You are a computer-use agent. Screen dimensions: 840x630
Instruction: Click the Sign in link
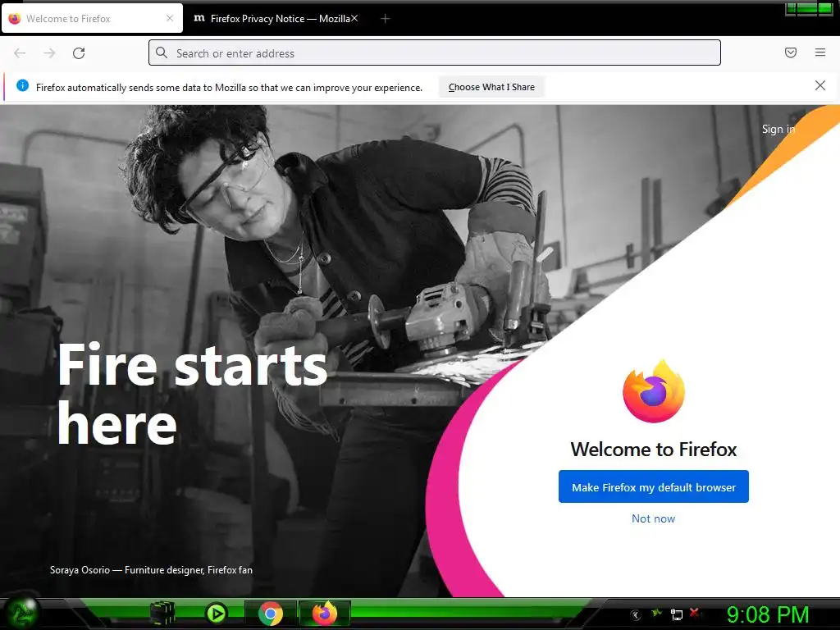[778, 129]
